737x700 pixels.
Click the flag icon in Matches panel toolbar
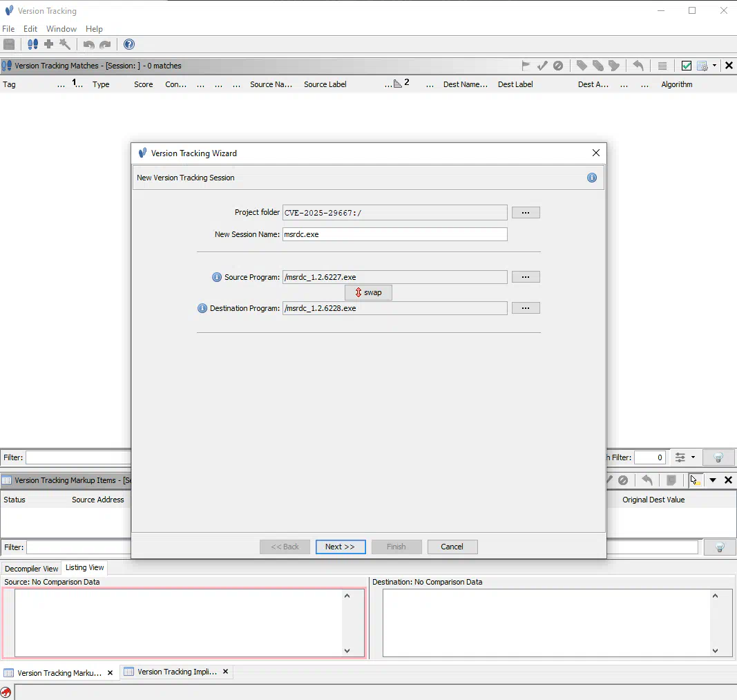(x=526, y=66)
